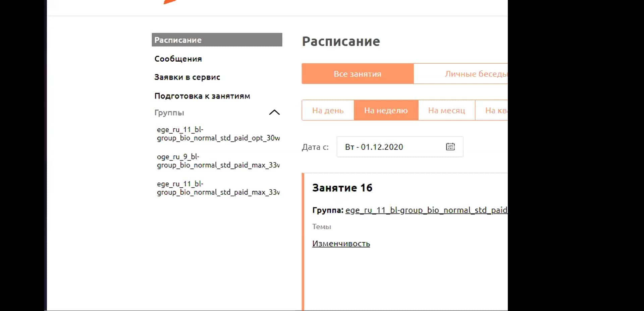Open group ege_ru_11_bl max_33w
This screenshot has width=644, height=311.
pyautogui.click(x=218, y=188)
